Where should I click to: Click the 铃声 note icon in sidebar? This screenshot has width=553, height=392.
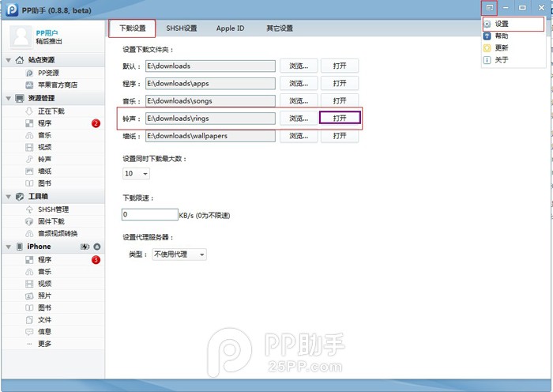coord(29,160)
